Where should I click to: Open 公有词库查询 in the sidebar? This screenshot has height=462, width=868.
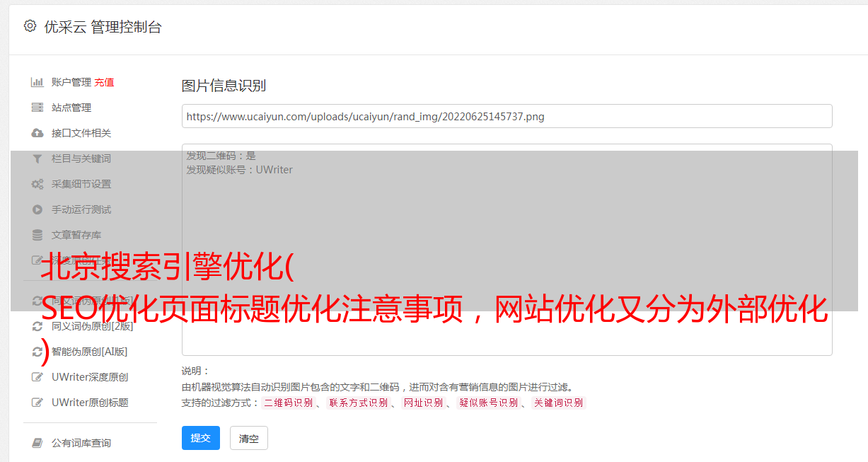[x=81, y=443]
